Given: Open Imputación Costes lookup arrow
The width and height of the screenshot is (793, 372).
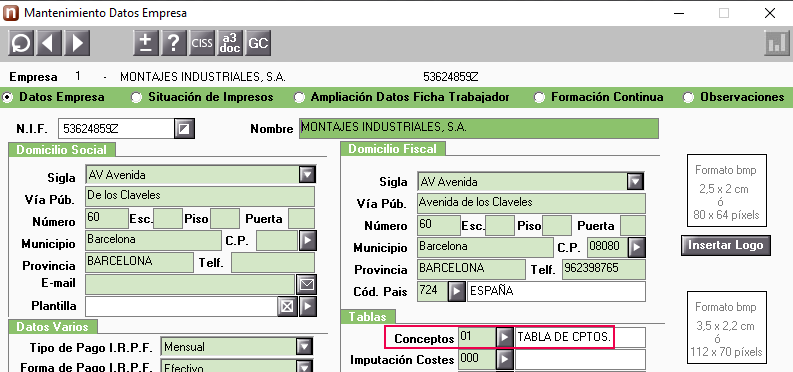Looking at the screenshot, I should tap(504, 359).
